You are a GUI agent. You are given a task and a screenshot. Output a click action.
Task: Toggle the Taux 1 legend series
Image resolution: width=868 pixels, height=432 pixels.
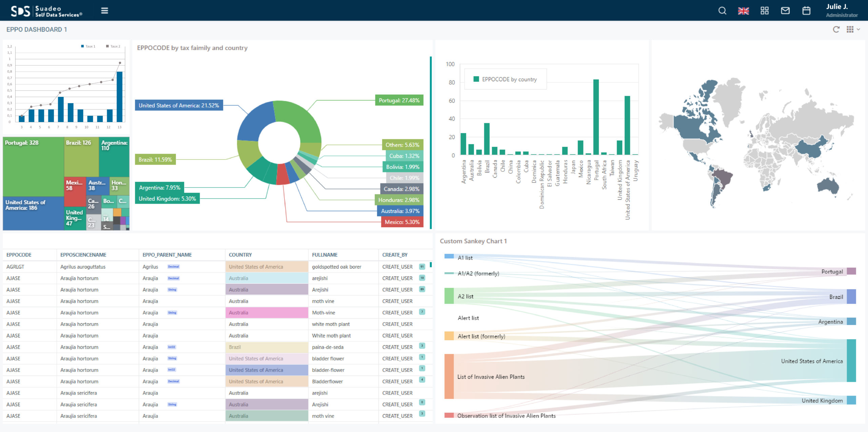88,46
